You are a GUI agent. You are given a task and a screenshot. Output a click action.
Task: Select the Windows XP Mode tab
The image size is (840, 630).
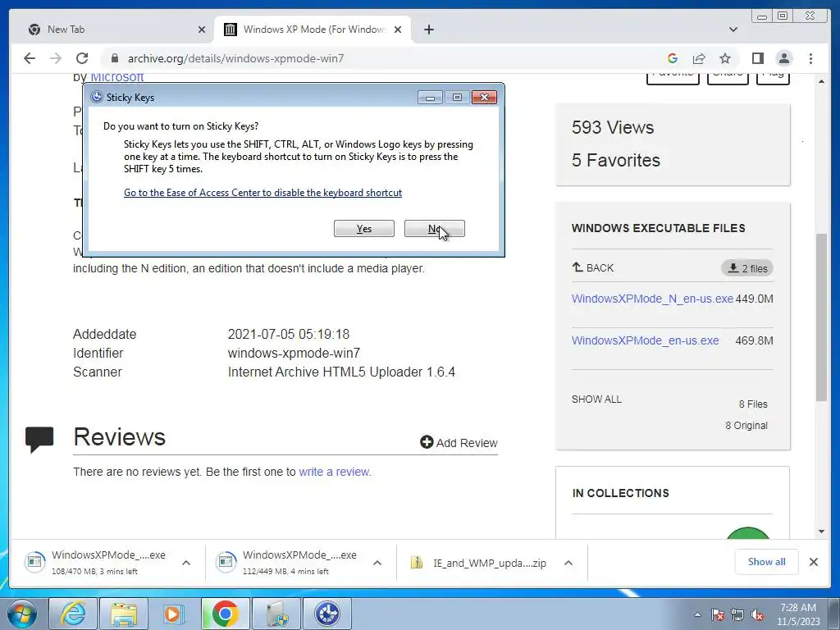click(313, 30)
